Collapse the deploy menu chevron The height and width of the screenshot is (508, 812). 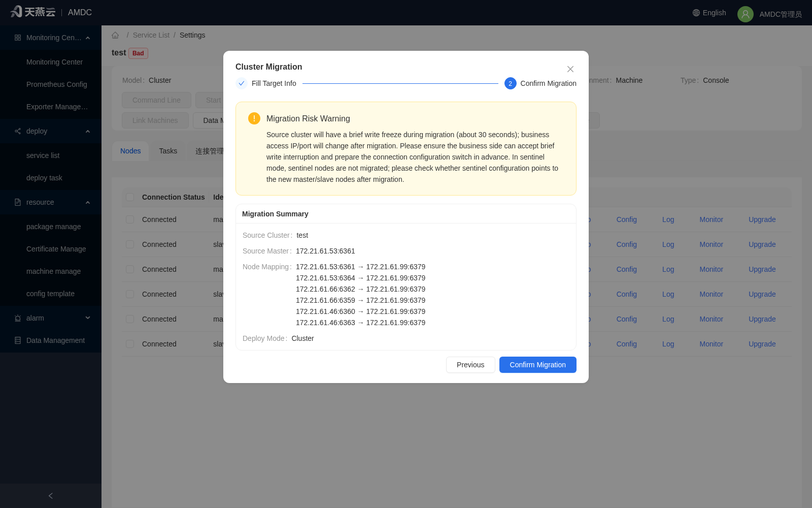click(88, 131)
